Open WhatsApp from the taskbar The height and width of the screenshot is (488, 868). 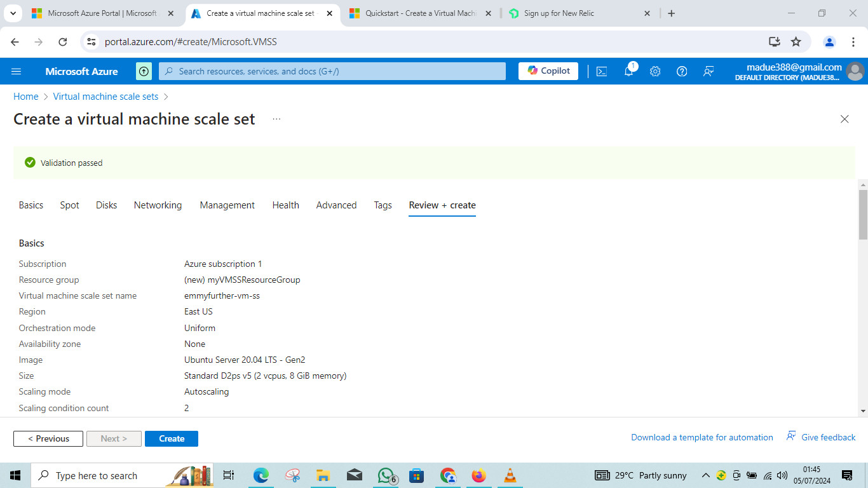[386, 475]
